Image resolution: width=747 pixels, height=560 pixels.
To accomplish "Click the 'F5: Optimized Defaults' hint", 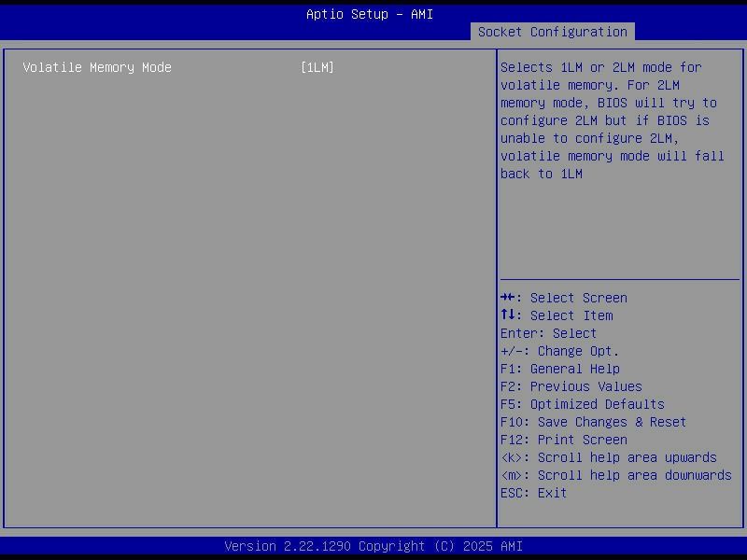I will (x=582, y=404).
